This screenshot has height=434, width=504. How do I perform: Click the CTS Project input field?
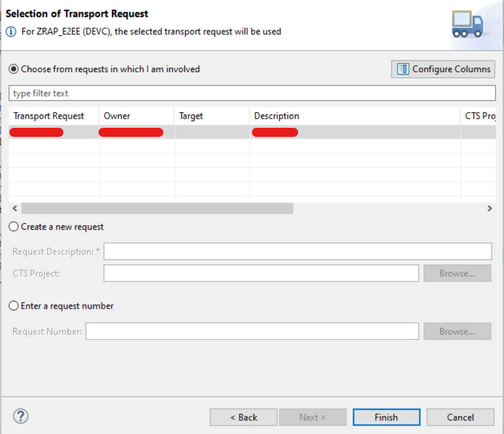point(261,274)
